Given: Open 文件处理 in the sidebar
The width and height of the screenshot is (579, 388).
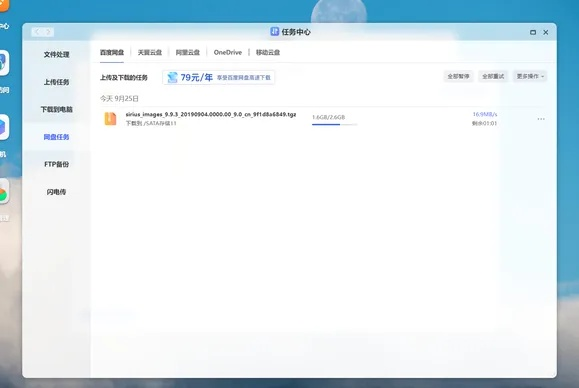Looking at the screenshot, I should pos(56,55).
